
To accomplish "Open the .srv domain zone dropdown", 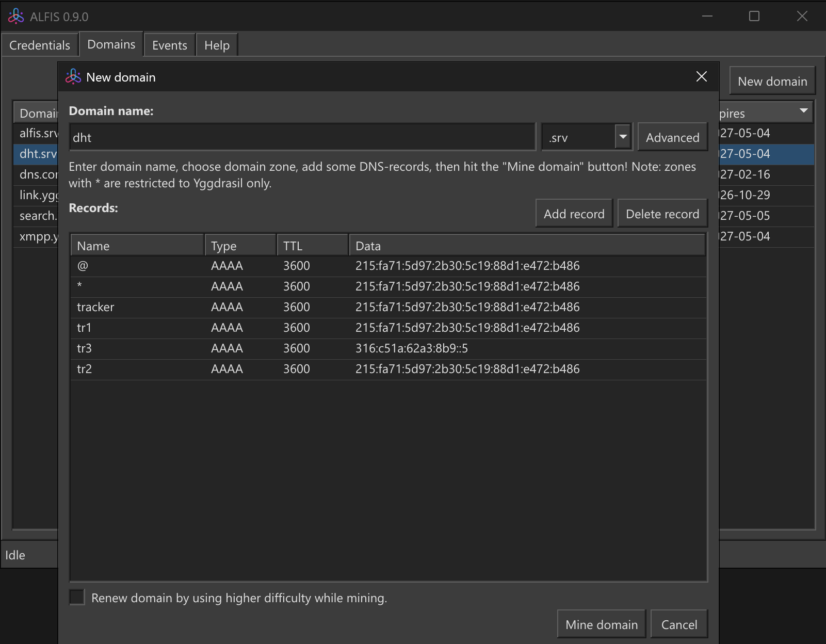I will [x=623, y=137].
